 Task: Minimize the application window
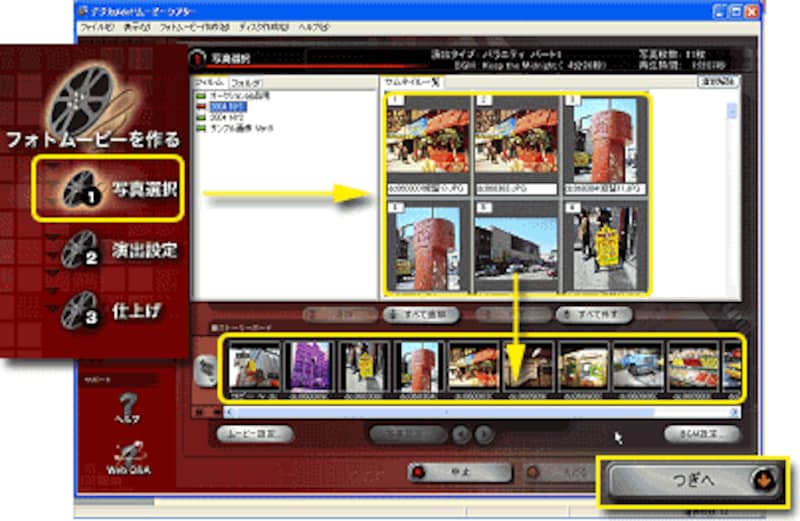(719, 12)
